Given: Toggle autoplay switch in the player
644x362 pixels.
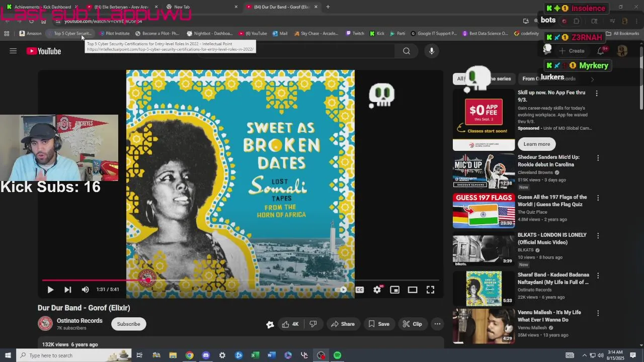Looking at the screenshot, I should pos(341,290).
